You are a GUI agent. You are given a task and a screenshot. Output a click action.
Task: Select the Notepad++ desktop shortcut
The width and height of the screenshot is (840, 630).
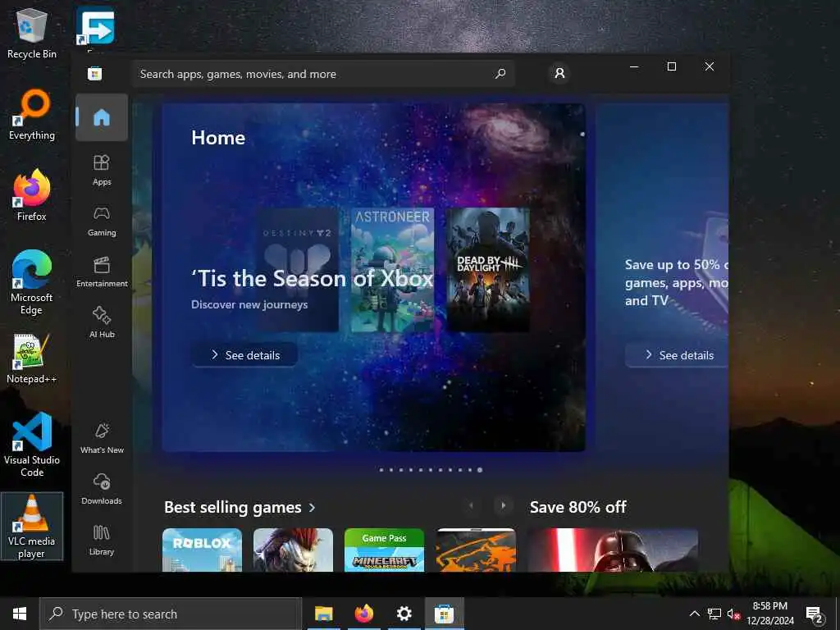tap(32, 358)
